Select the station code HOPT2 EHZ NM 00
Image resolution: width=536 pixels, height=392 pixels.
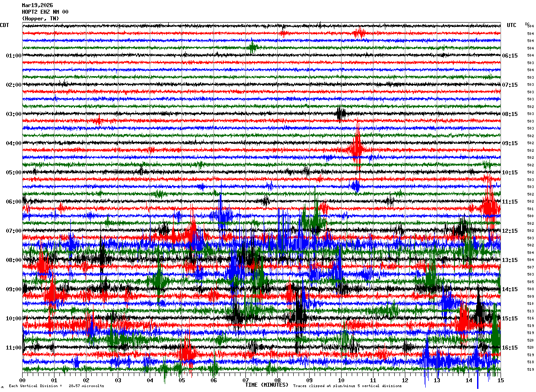point(45,12)
